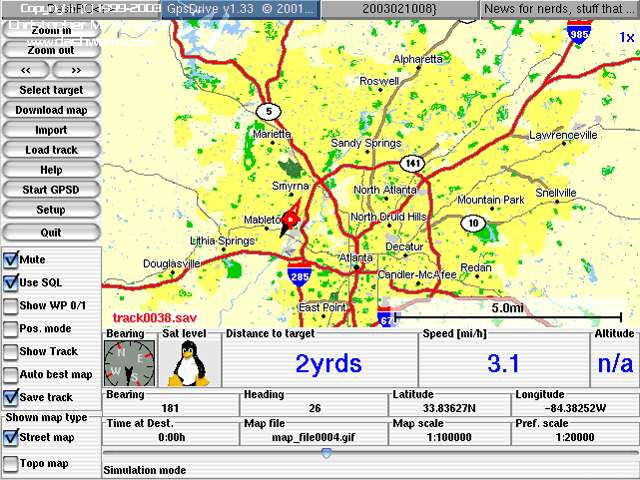Click the Download map button
Screen dimensions: 640x480
[51, 110]
